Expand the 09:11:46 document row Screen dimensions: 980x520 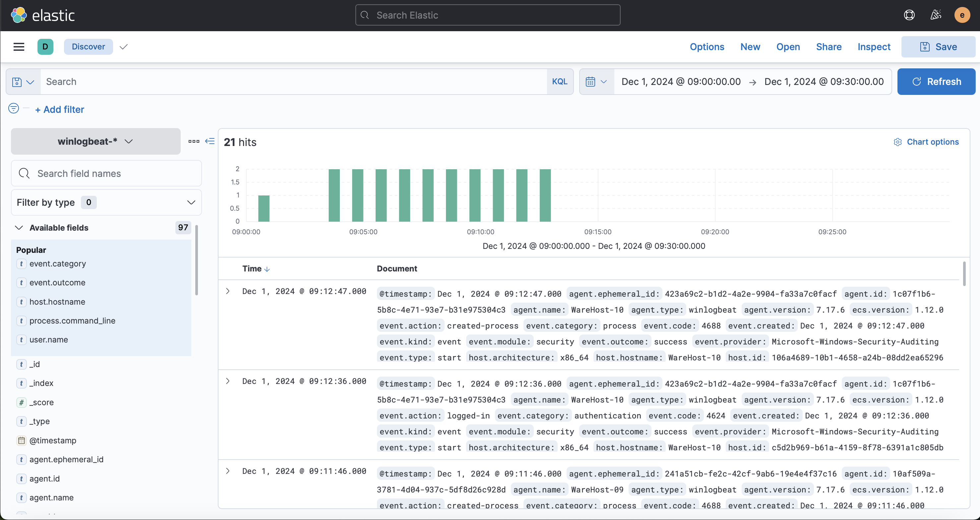click(x=228, y=471)
